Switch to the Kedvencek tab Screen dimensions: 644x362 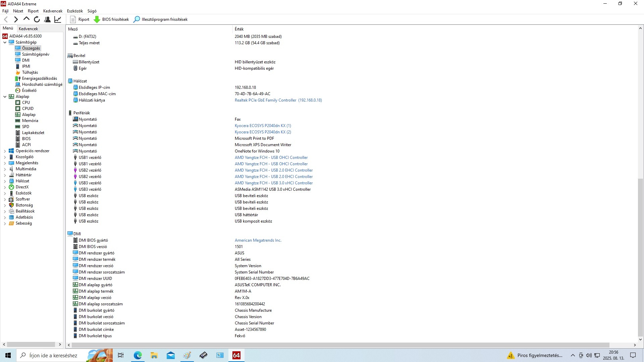point(28,29)
